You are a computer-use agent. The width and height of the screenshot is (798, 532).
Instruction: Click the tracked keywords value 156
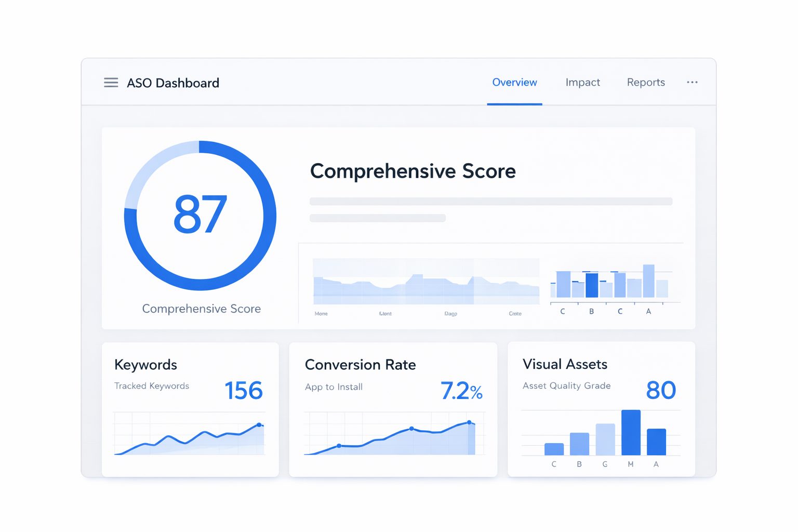[243, 391]
